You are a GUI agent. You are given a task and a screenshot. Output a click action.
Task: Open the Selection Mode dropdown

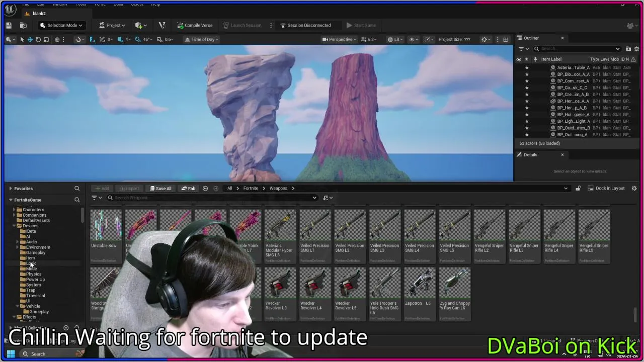[61, 25]
